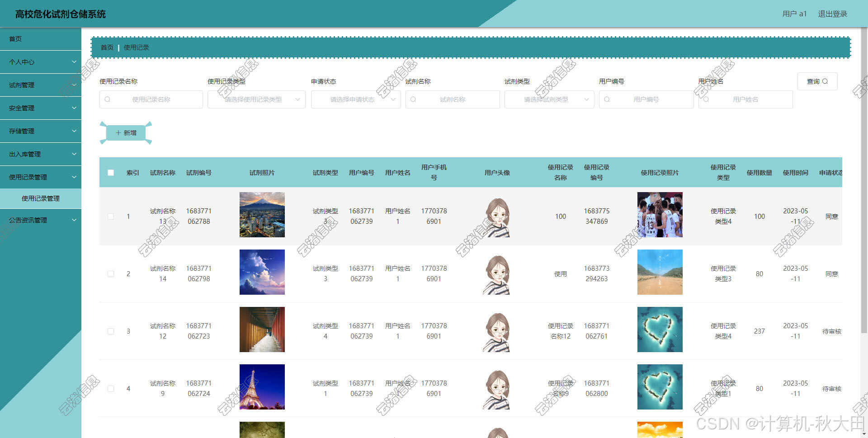The width and height of the screenshot is (868, 438).
Task: Click 同意 status in row 1
Action: point(832,217)
